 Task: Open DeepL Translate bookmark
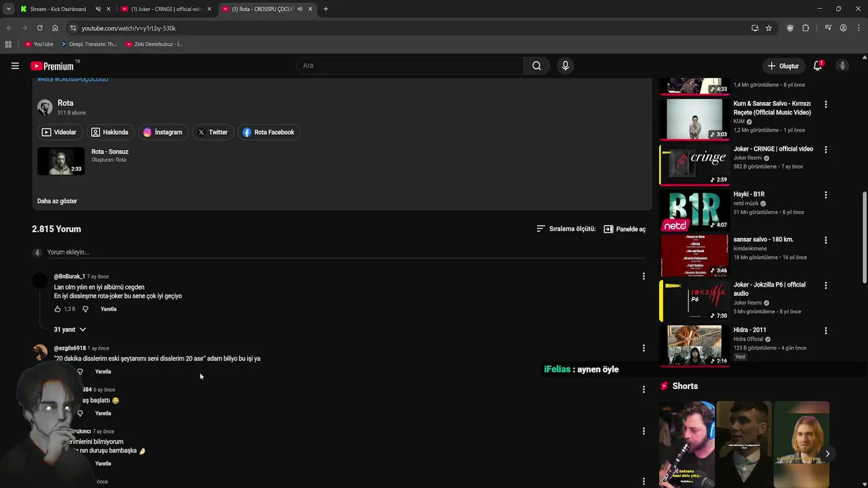89,44
